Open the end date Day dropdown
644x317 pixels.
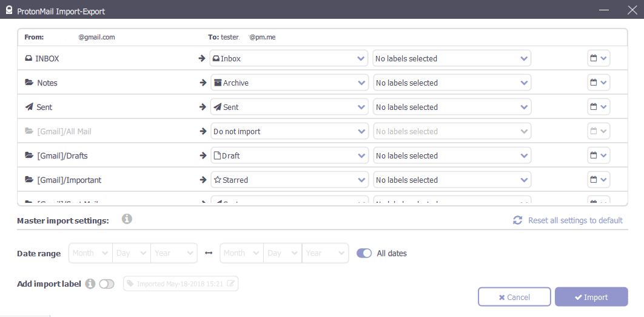pos(283,253)
